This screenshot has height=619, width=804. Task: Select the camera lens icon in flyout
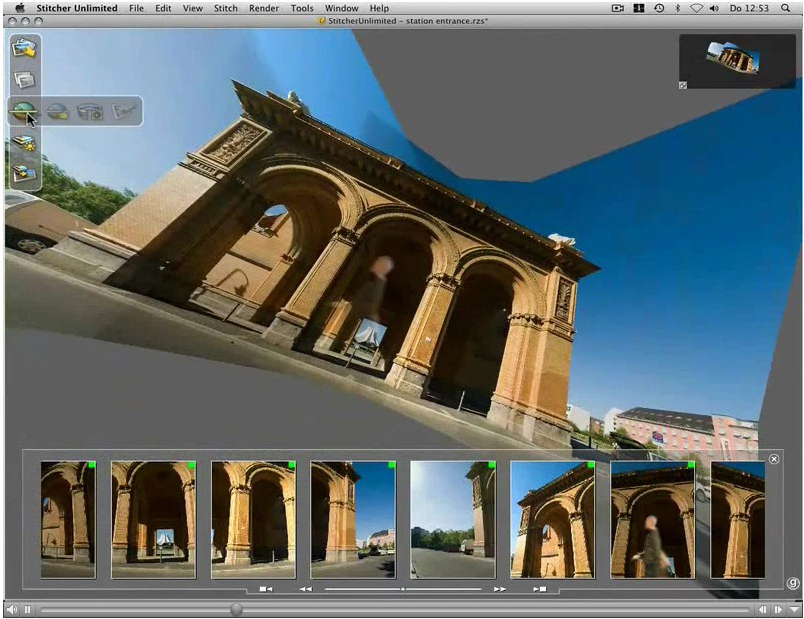[91, 112]
